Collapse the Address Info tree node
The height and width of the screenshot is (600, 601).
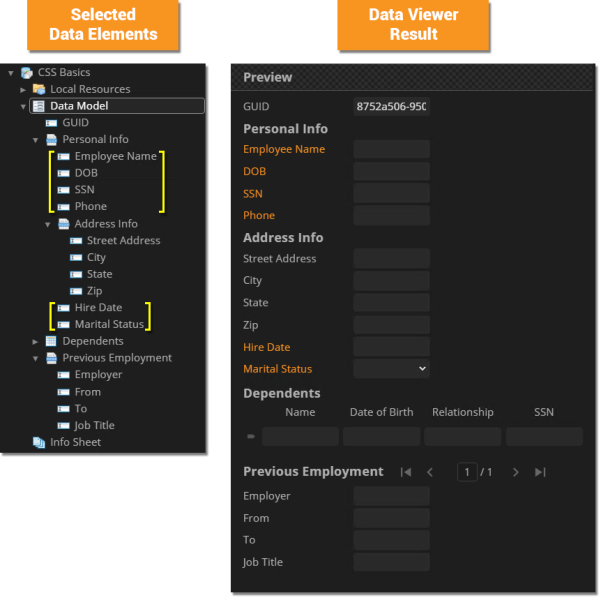47,224
